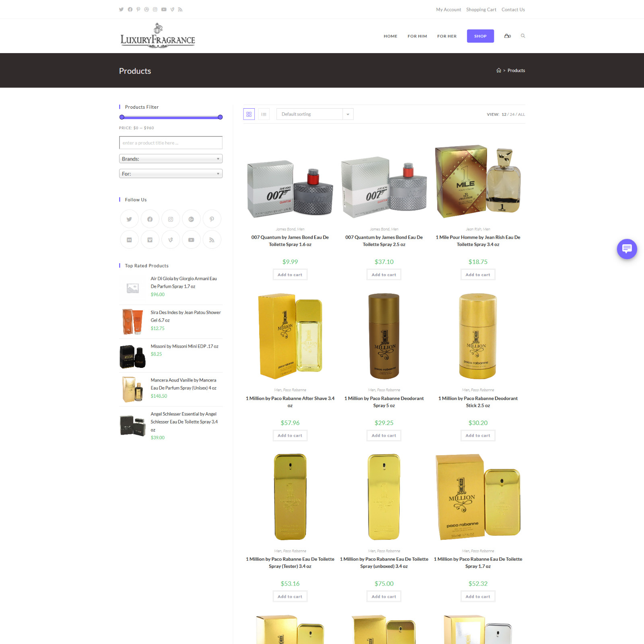
Task: Open the shopping bag cart icon
Action: [x=508, y=36]
